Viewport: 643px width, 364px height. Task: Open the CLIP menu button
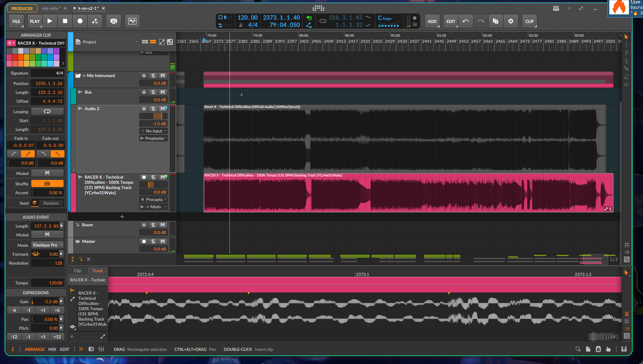pos(529,21)
